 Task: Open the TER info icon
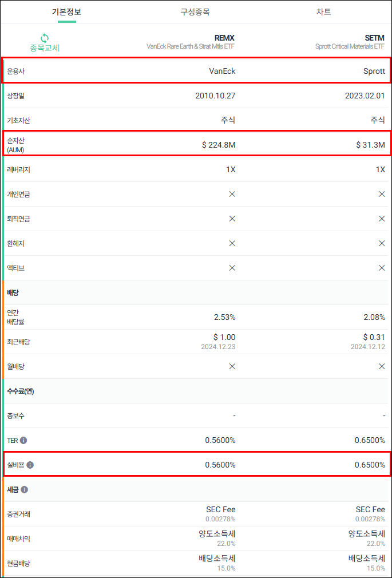point(23,440)
